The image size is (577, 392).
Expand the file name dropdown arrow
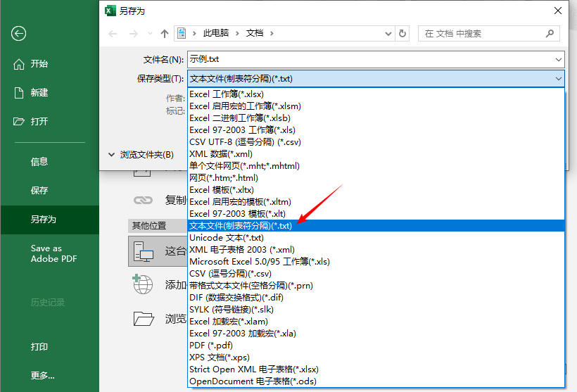[558, 60]
